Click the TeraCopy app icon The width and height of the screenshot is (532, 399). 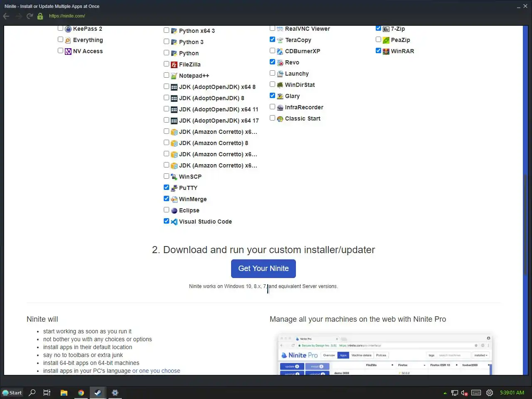(280, 40)
